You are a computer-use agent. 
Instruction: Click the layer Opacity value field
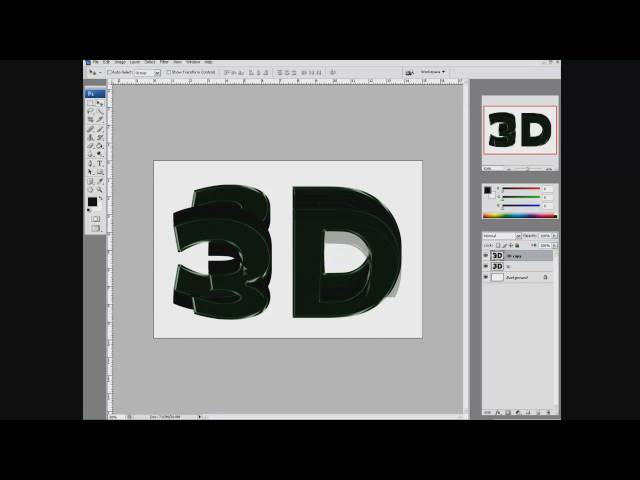click(544, 236)
